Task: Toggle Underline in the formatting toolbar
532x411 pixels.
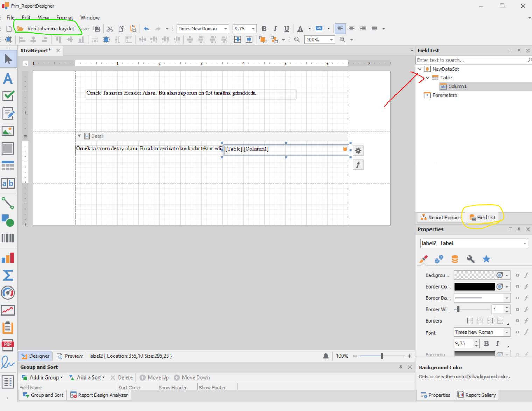Action: 287,29
